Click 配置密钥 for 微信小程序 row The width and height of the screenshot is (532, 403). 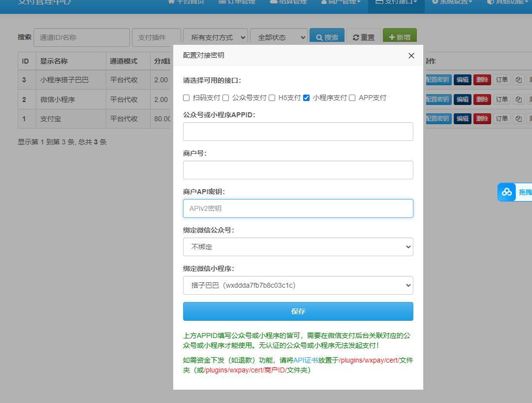point(438,99)
